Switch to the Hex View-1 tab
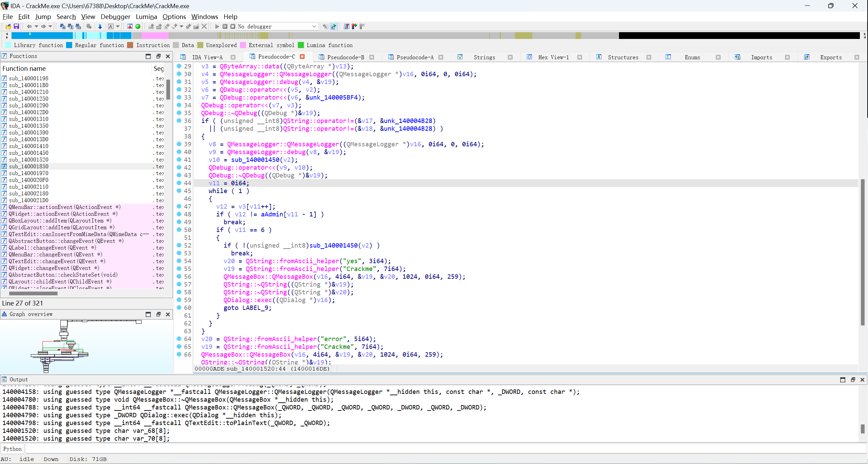Viewport: 868px width, 464px height. click(553, 57)
